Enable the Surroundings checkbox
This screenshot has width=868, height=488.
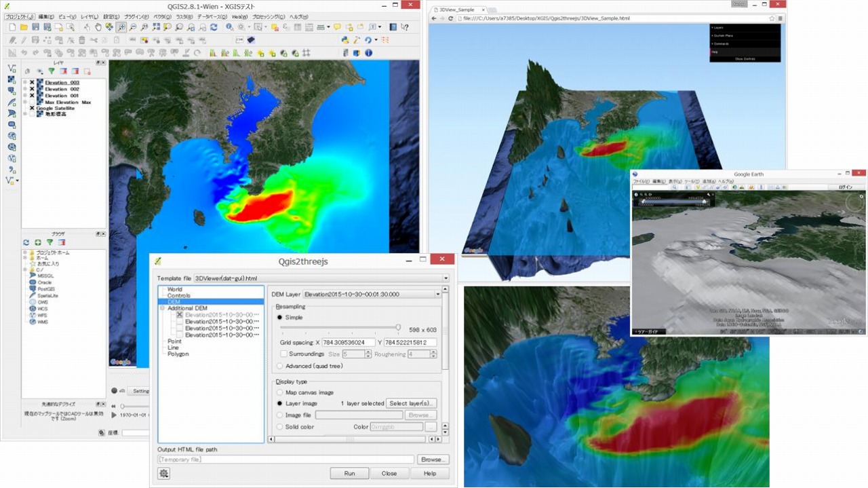tap(283, 354)
